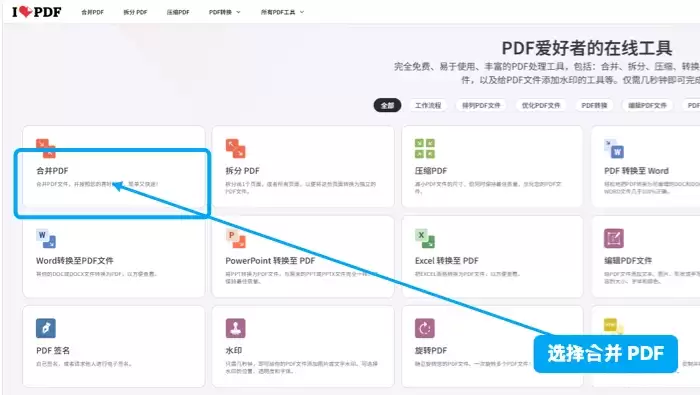Select the 编辑PDF文件 filter pill
This screenshot has width=700, height=395.
tap(647, 105)
